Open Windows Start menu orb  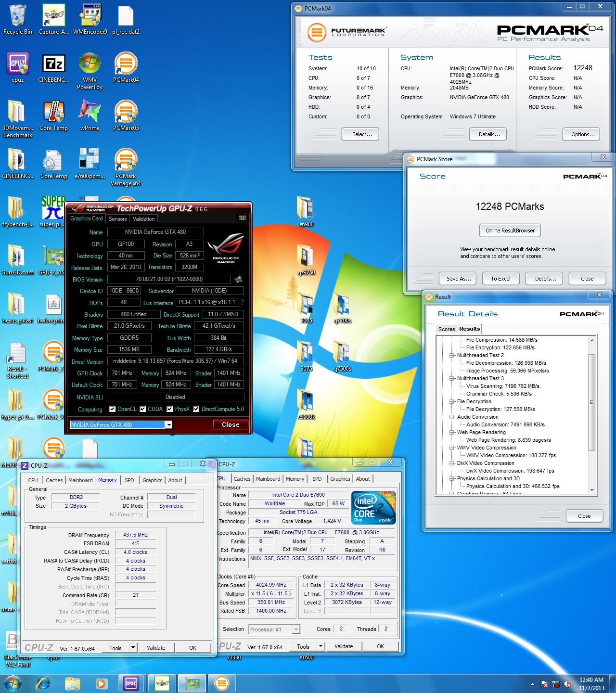tap(12, 683)
